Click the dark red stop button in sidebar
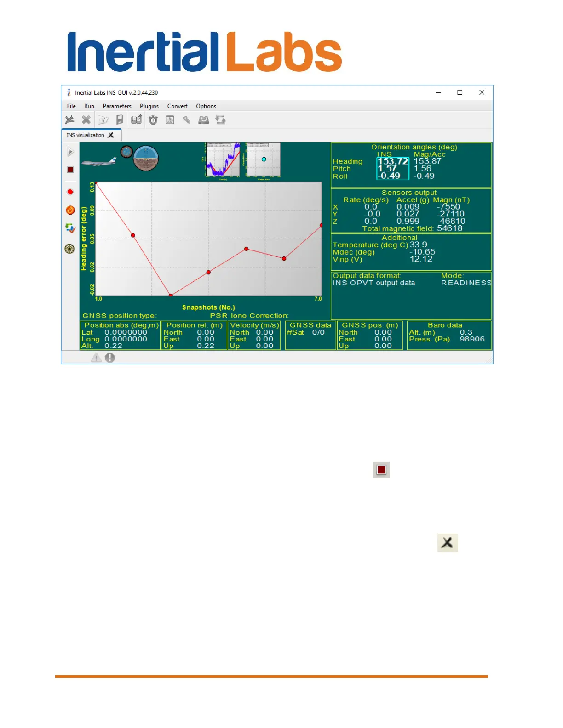Viewport: 563px width, 728px height. [x=70, y=170]
